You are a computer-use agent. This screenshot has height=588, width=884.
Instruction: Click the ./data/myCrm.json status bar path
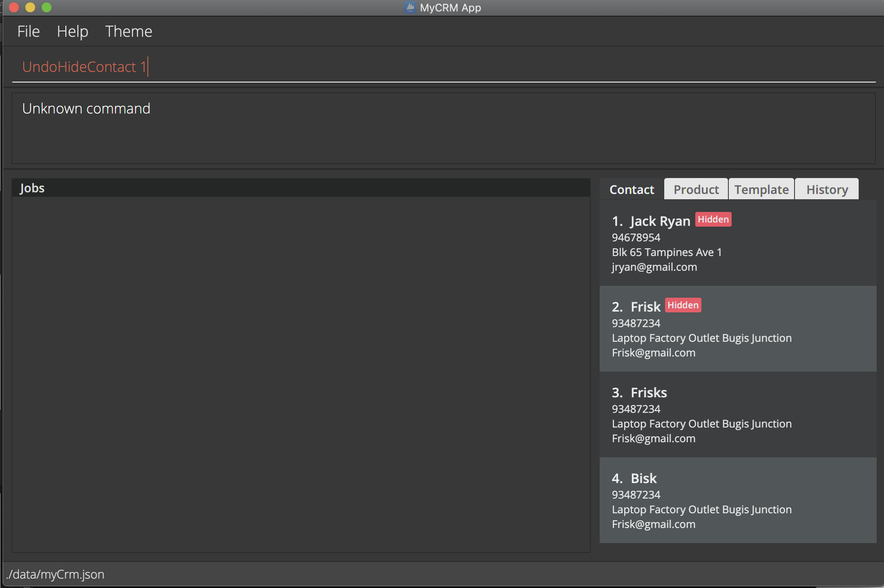point(56,574)
